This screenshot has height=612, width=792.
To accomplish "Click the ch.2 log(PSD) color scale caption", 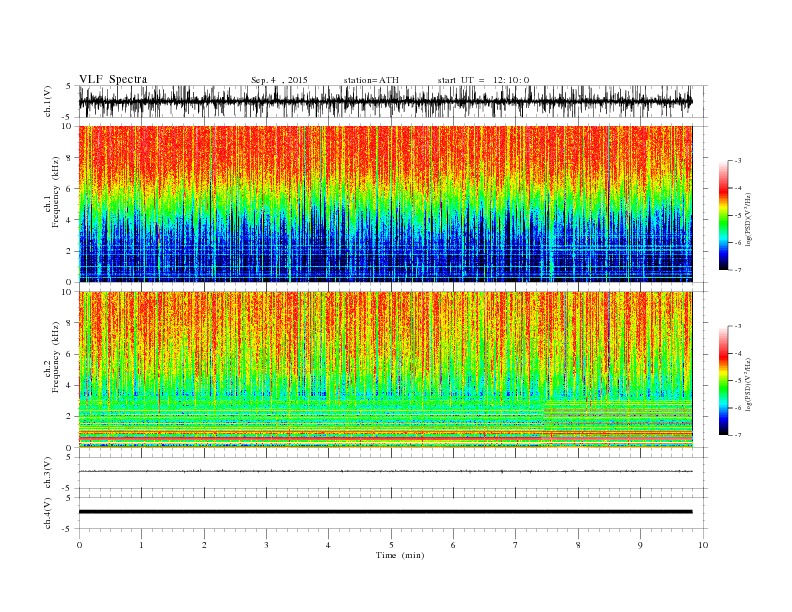I will tap(749, 383).
